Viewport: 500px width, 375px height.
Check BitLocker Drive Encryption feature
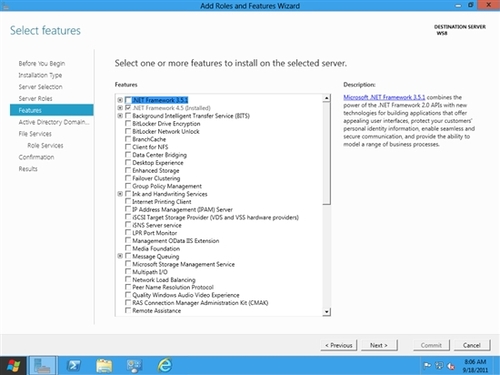(128, 123)
